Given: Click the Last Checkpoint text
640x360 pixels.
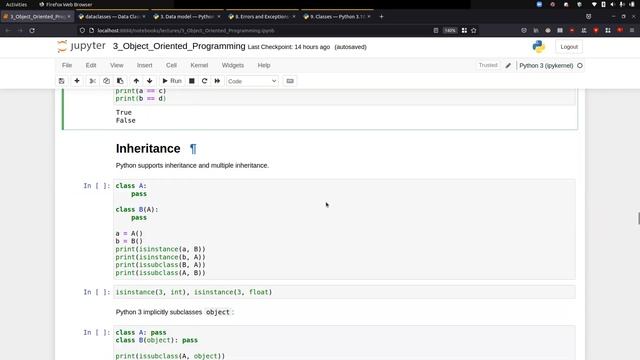Looking at the screenshot, I should 289,47.
